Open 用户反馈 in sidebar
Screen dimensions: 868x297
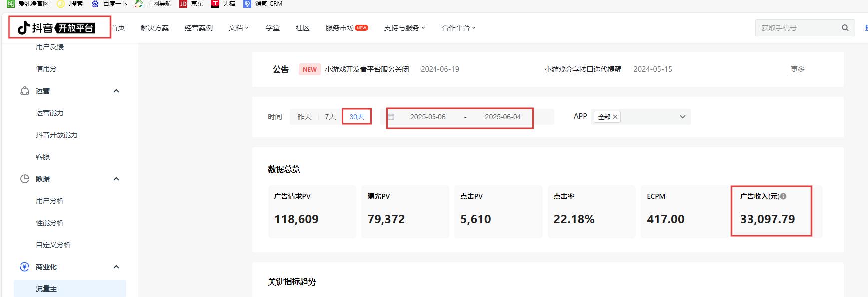click(50, 47)
